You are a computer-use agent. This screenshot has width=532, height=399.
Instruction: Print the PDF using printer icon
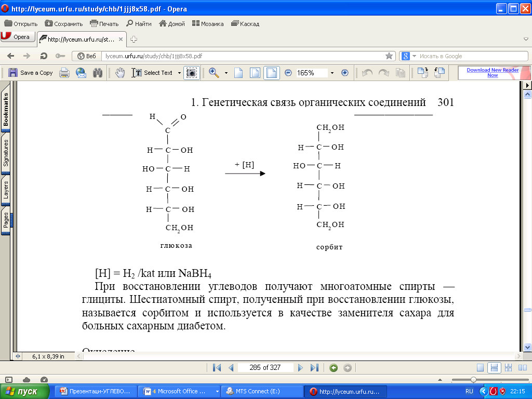64,73
